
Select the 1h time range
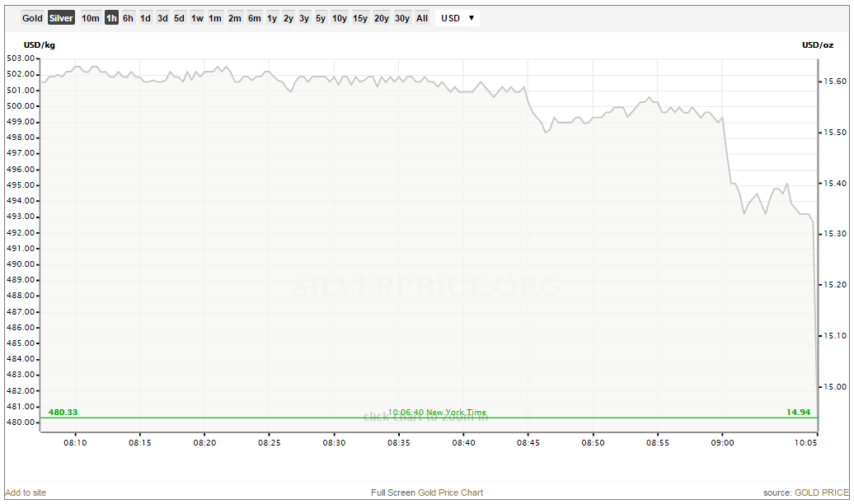click(x=111, y=18)
